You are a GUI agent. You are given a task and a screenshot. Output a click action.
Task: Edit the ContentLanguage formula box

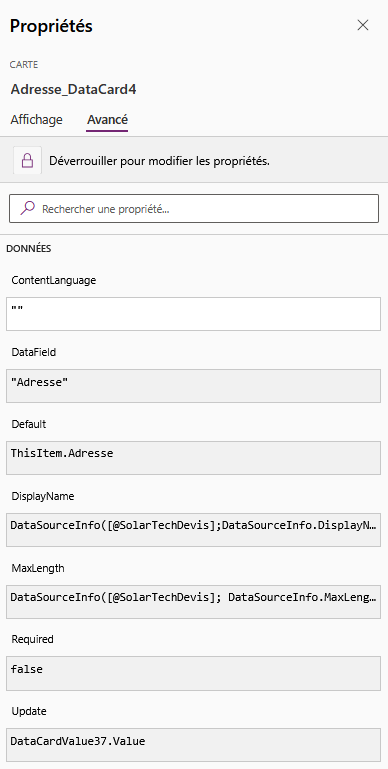(193, 314)
